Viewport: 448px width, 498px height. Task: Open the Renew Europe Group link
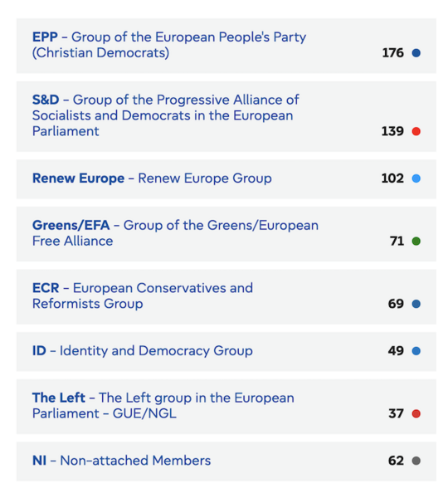click(152, 178)
